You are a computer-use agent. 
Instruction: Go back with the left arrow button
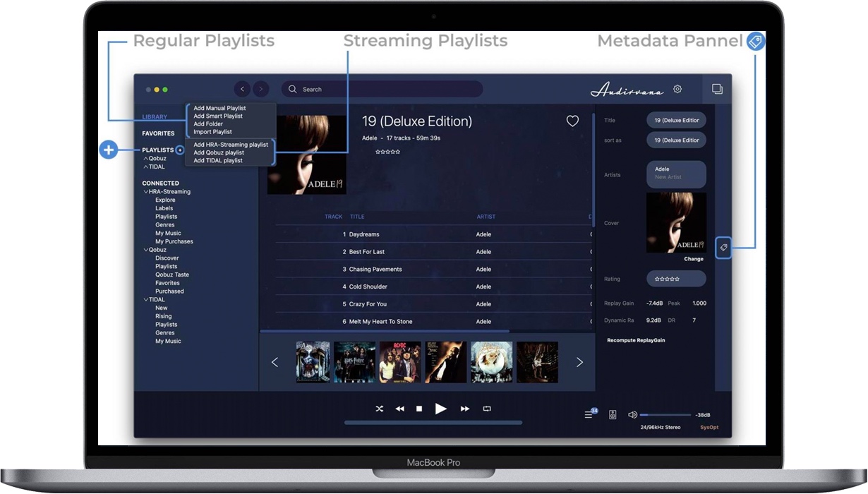[x=243, y=89]
